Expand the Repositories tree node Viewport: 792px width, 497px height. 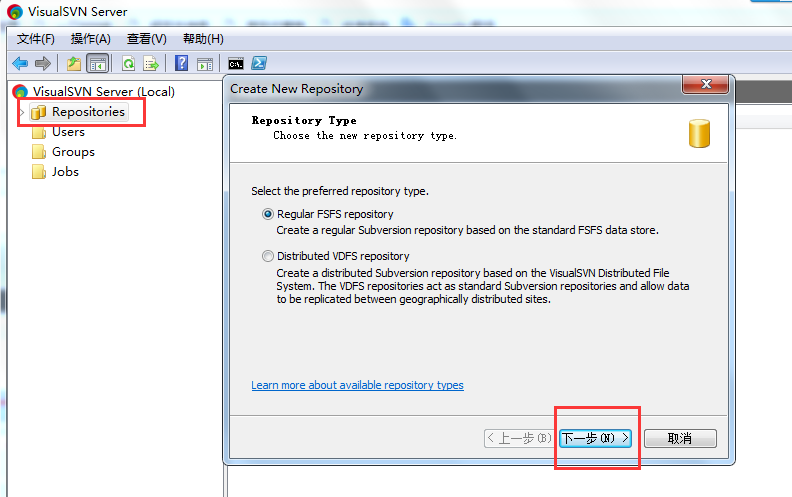pos(22,112)
